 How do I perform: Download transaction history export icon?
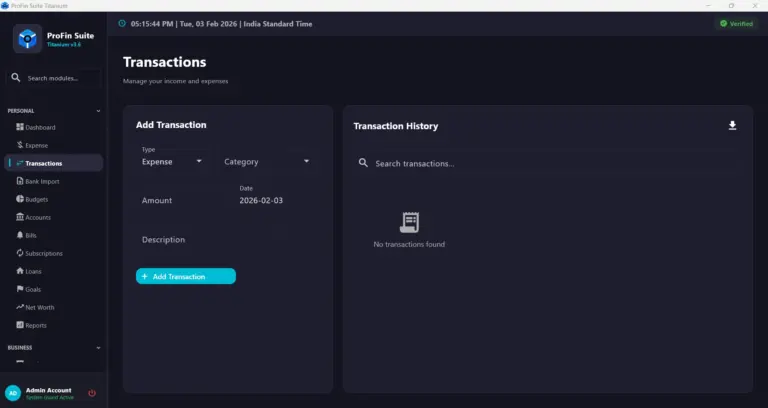tap(732, 125)
